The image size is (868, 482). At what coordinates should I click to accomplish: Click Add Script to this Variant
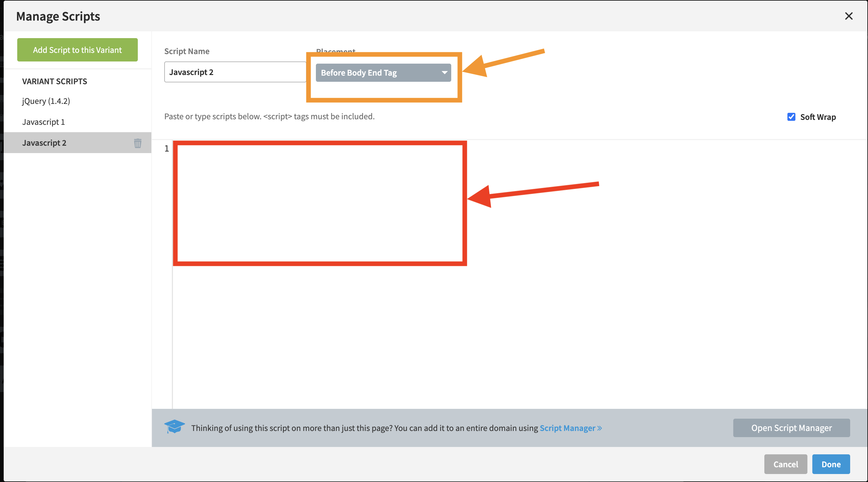click(x=77, y=50)
